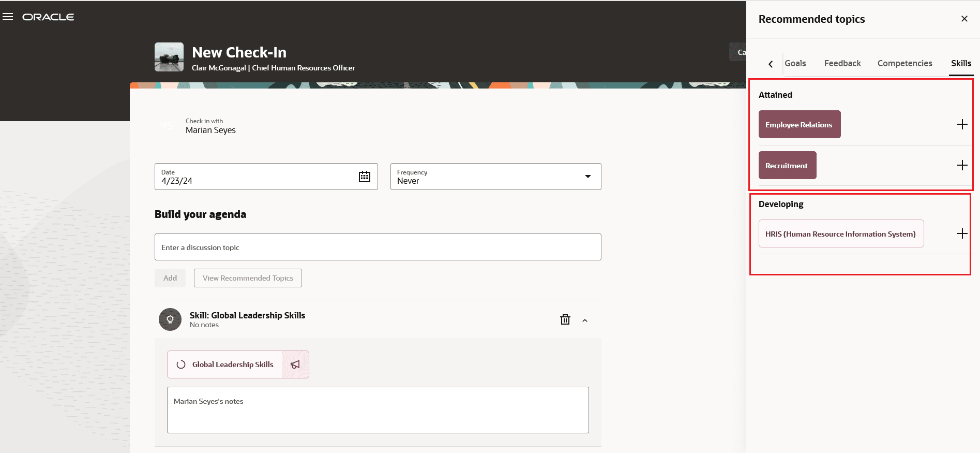Close the Recommended topics panel
Screen dimensions: 980x453
964,19
